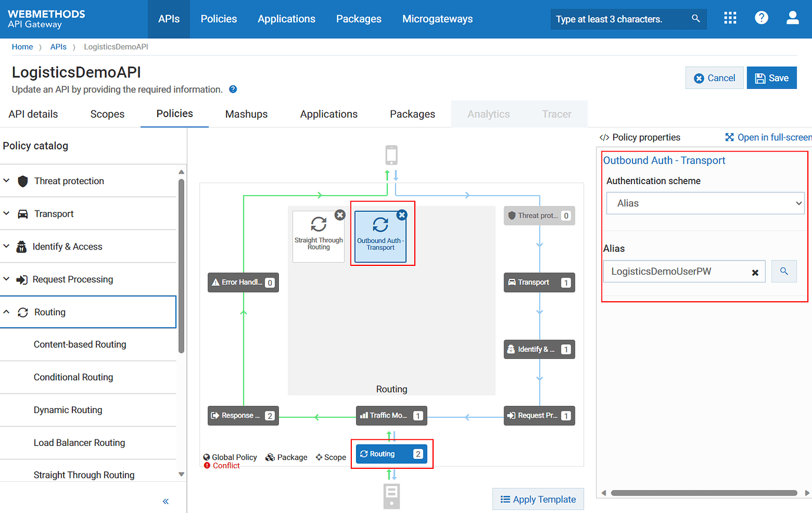Select the Outbound Auth - Transport tile
Viewport: 812px width, 513px height.
[380, 236]
